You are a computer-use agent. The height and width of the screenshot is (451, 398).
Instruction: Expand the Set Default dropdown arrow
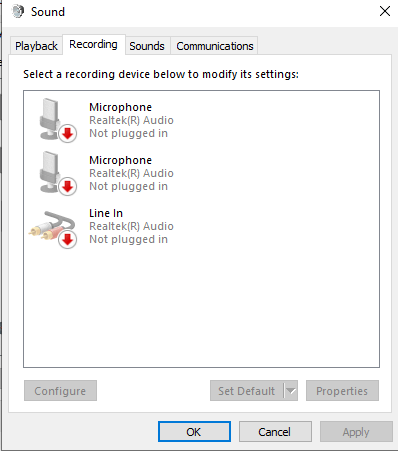pyautogui.click(x=291, y=391)
